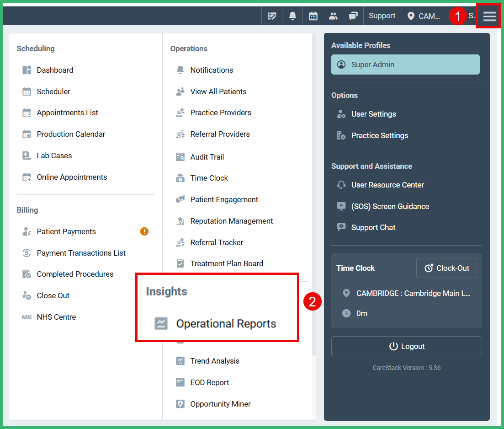Select Trend Analysis under Insights

(215, 361)
